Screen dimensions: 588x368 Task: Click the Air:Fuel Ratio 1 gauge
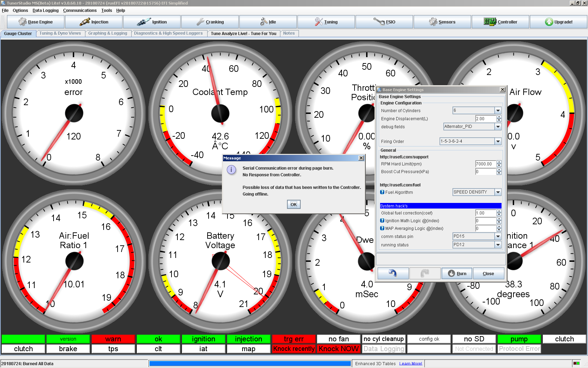tap(74, 261)
